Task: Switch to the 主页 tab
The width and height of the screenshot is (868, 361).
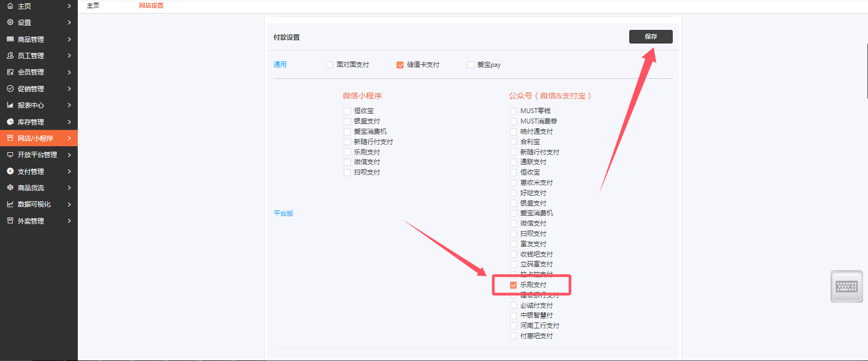Action: coord(93,5)
